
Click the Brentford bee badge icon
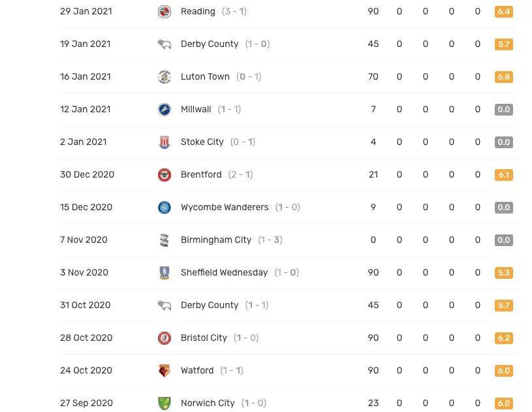click(x=164, y=175)
